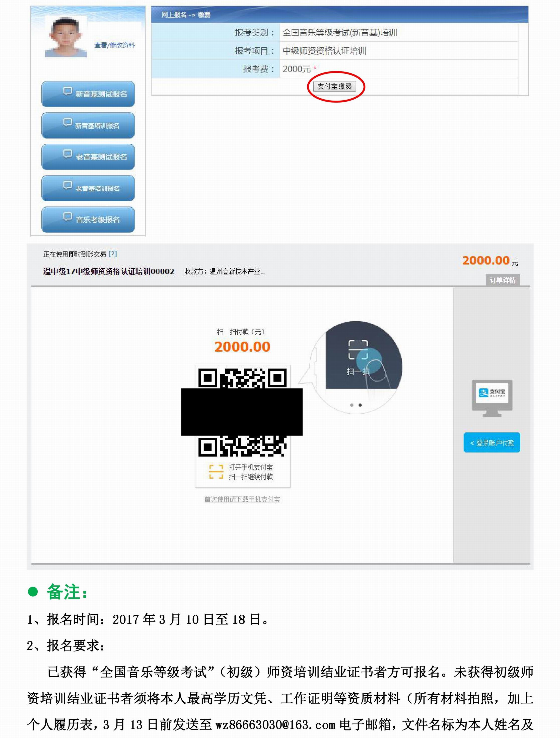Click the [?] help link beside 即时到账交易

click(113, 254)
